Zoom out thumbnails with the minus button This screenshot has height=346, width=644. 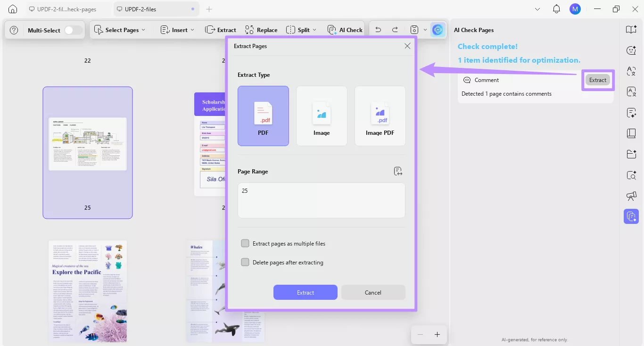[x=420, y=334]
